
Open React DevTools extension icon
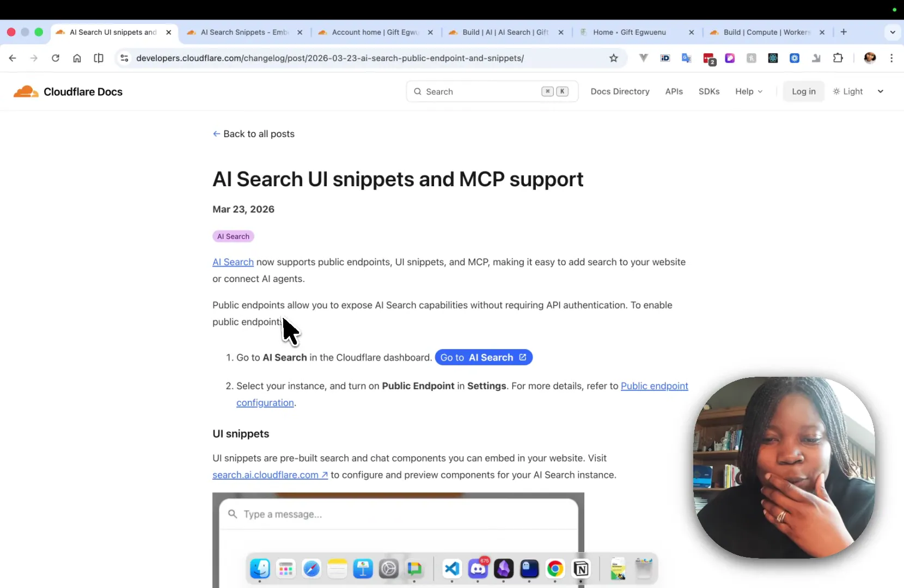pyautogui.click(x=773, y=58)
